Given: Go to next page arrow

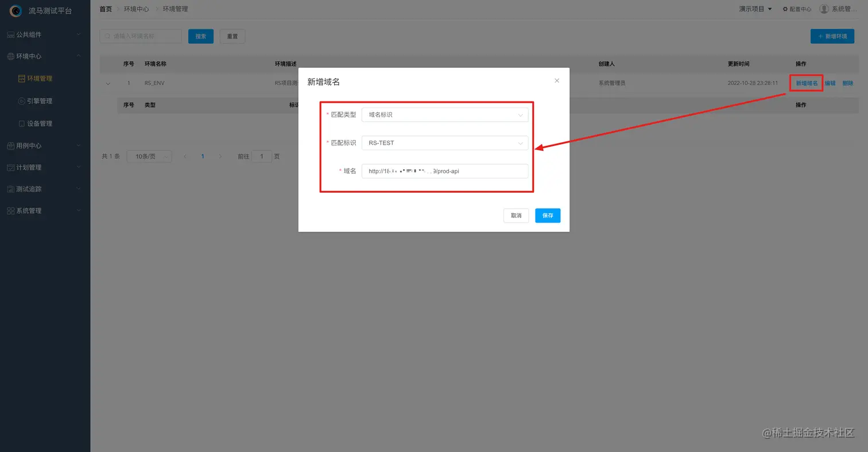Looking at the screenshot, I should point(220,156).
